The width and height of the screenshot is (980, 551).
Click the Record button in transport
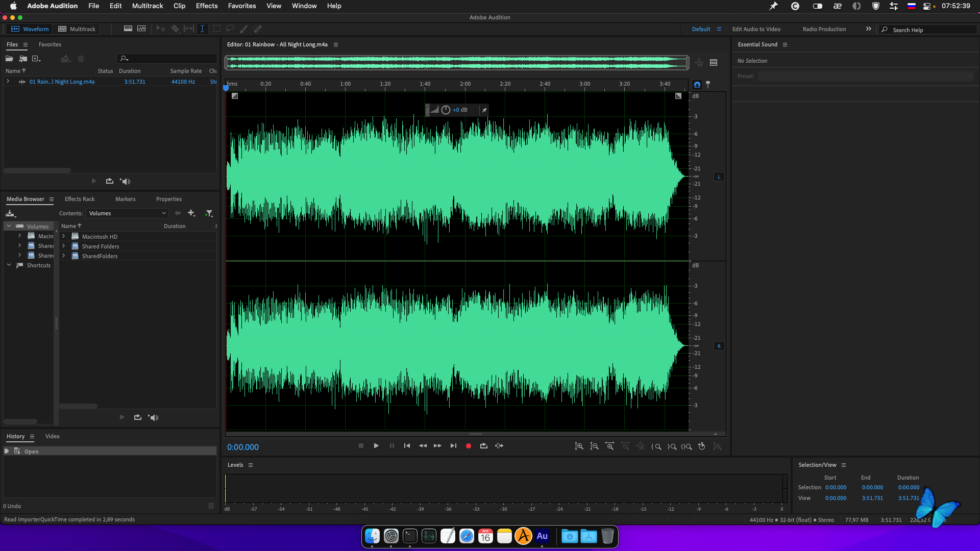click(x=468, y=446)
